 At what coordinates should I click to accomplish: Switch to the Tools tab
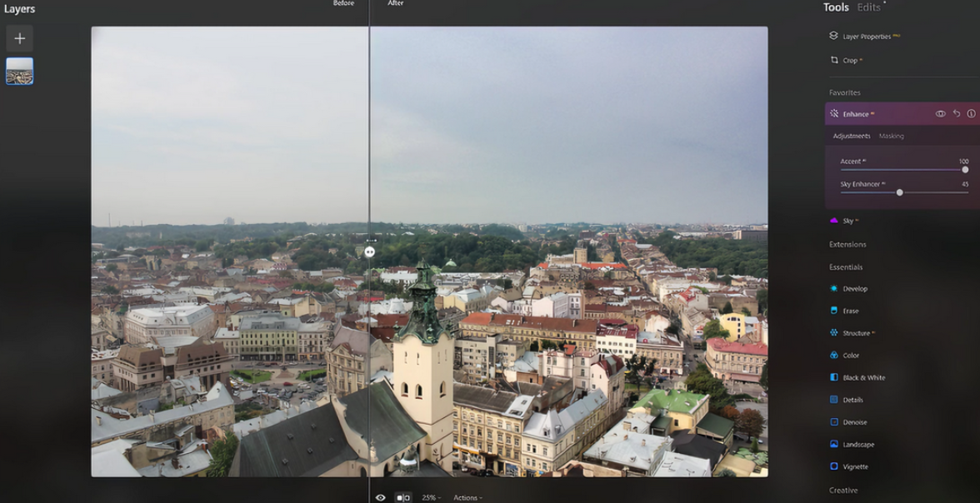tap(836, 7)
